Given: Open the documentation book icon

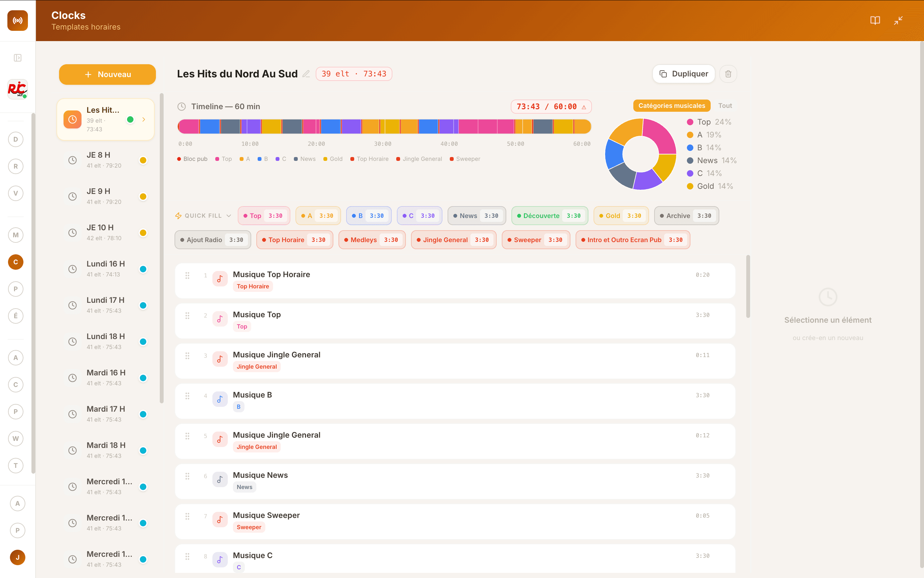Looking at the screenshot, I should point(875,21).
